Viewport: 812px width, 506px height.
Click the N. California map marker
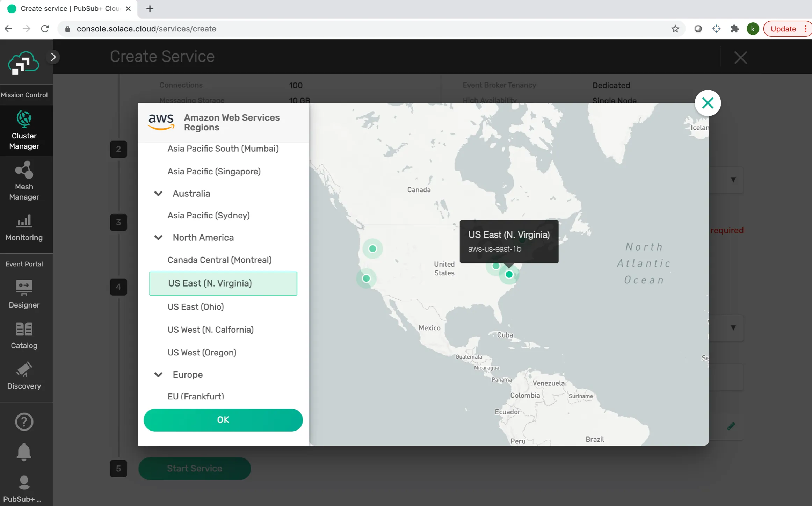click(366, 278)
